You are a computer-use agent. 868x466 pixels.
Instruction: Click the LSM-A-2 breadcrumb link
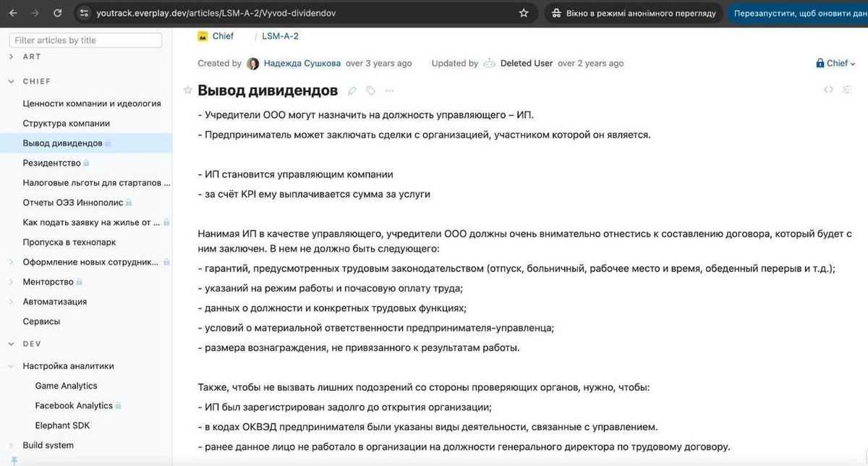[x=281, y=36]
